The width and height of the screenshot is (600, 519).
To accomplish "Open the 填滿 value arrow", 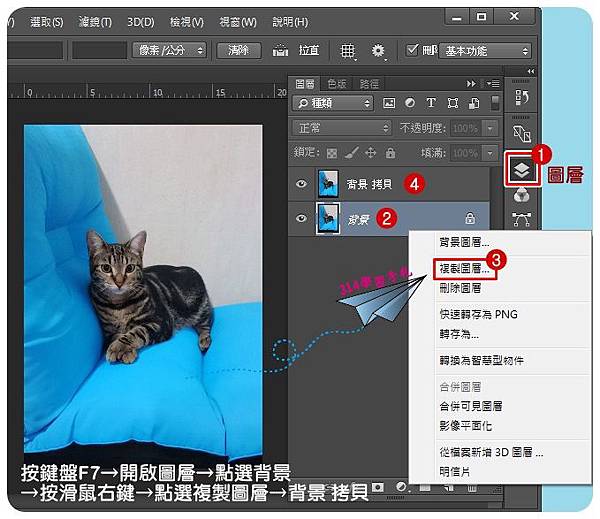I will [490, 153].
